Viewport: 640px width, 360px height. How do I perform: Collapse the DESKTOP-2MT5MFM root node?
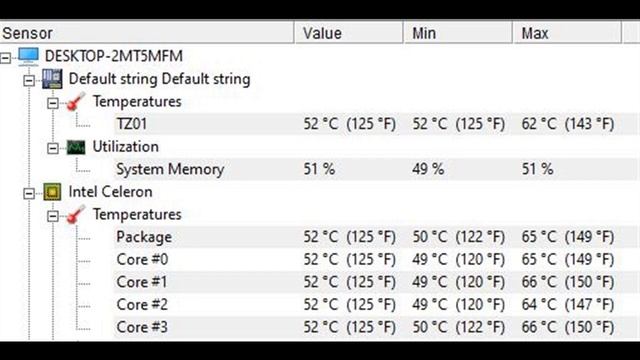(5, 58)
